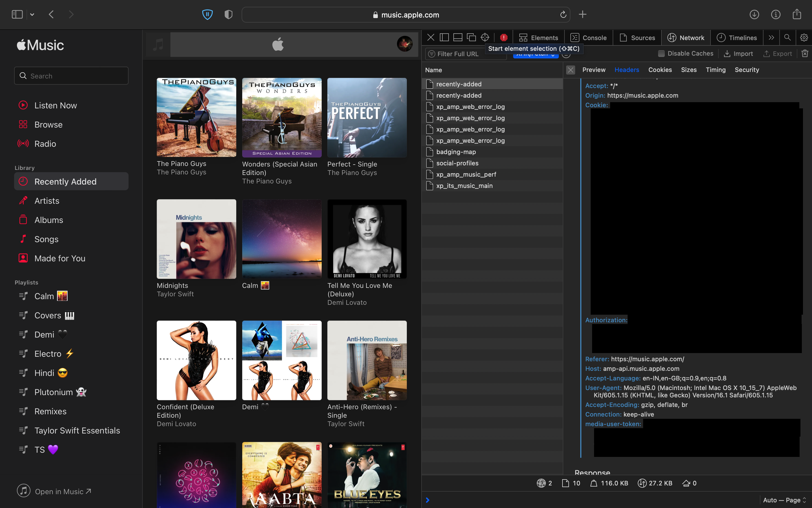Open inspector settings gear
The image size is (812, 508).
pos(804,38)
